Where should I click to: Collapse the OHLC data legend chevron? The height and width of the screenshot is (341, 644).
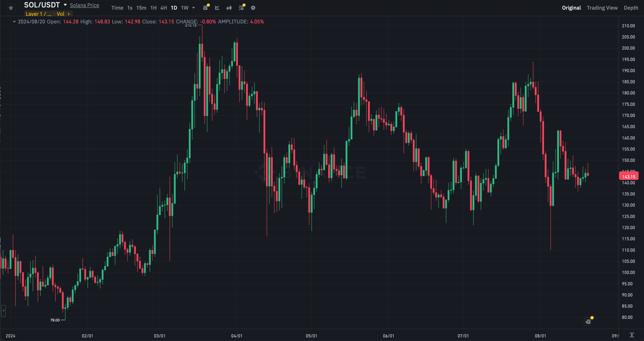click(14, 22)
